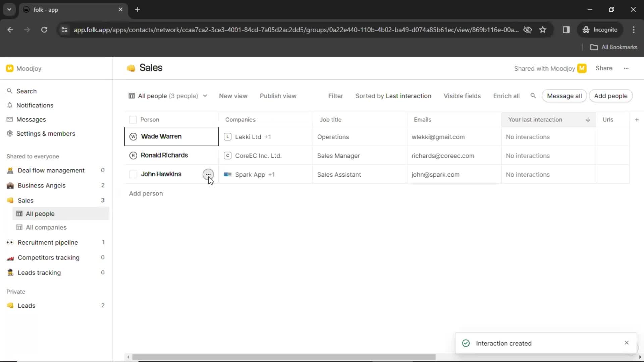Click the Enrich all icon button
The height and width of the screenshot is (362, 644).
[x=506, y=96]
